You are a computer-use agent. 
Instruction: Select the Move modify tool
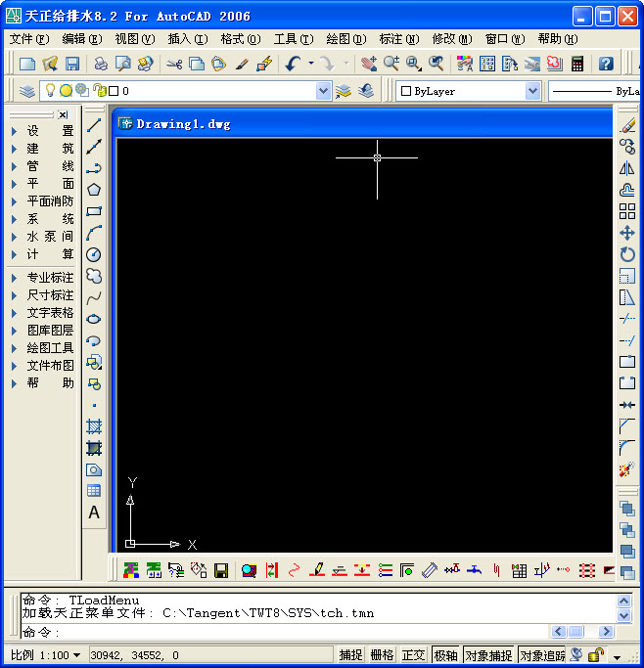(x=627, y=233)
